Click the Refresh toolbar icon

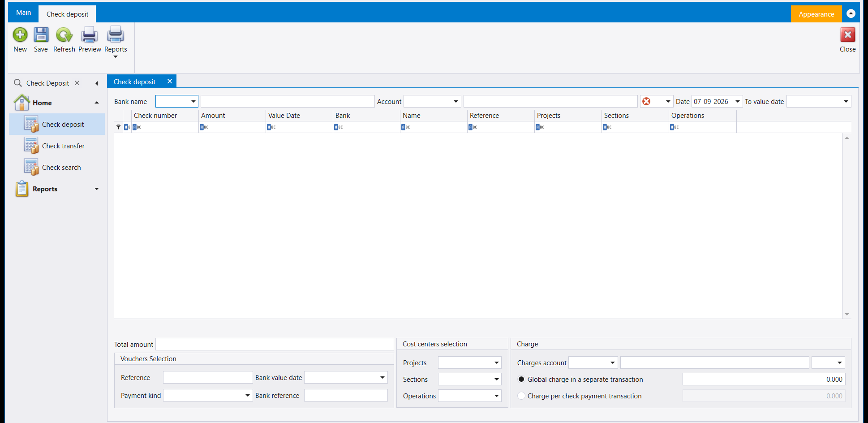click(64, 35)
